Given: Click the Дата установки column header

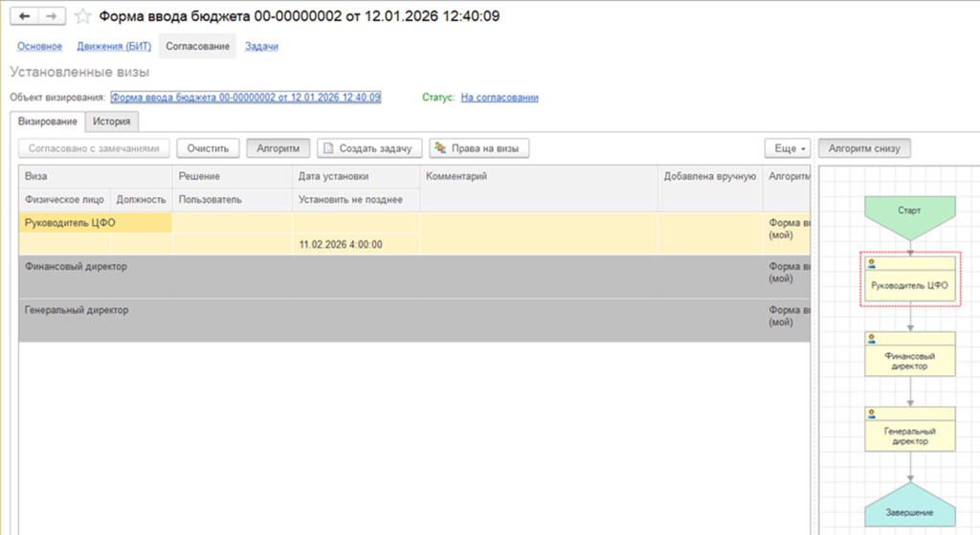Looking at the screenshot, I should [334, 176].
